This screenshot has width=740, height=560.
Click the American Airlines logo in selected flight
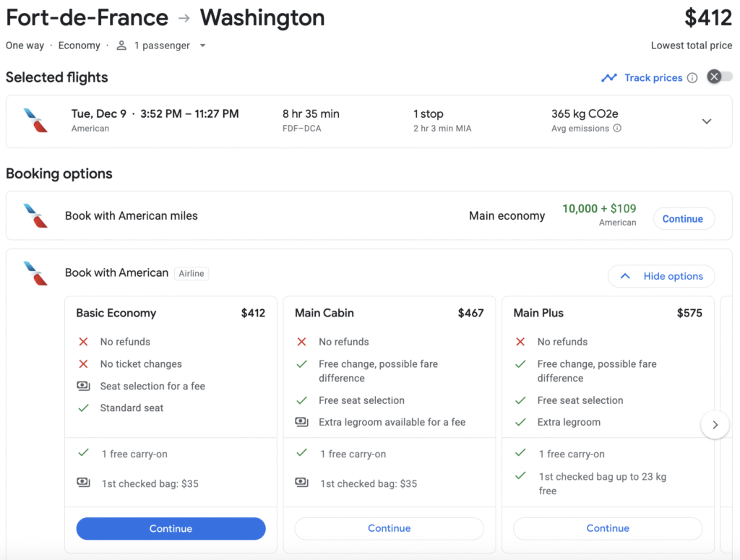[35, 120]
